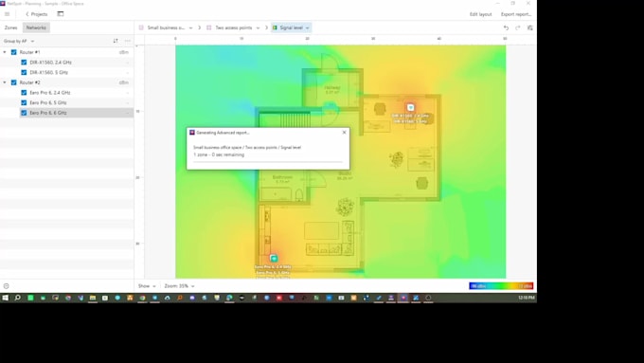Image resolution: width=644 pixels, height=363 pixels.
Task: Toggle the sidebar panel layout icon
Action: [x=61, y=14]
